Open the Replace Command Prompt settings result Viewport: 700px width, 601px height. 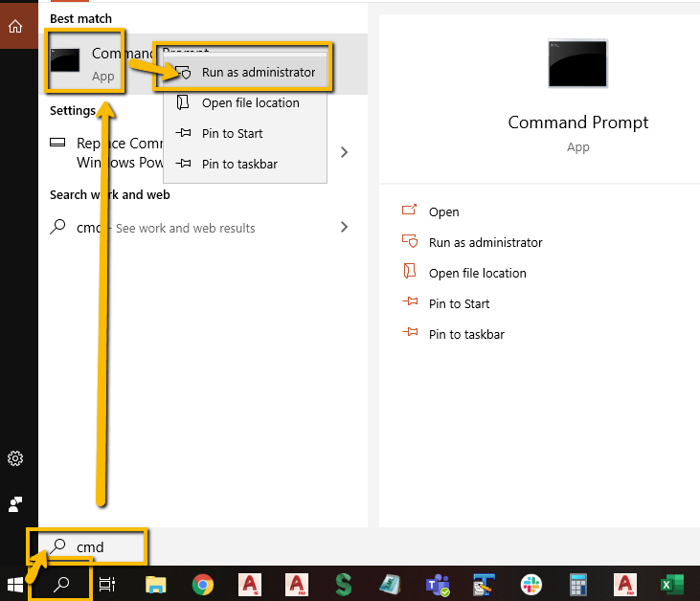click(107, 152)
